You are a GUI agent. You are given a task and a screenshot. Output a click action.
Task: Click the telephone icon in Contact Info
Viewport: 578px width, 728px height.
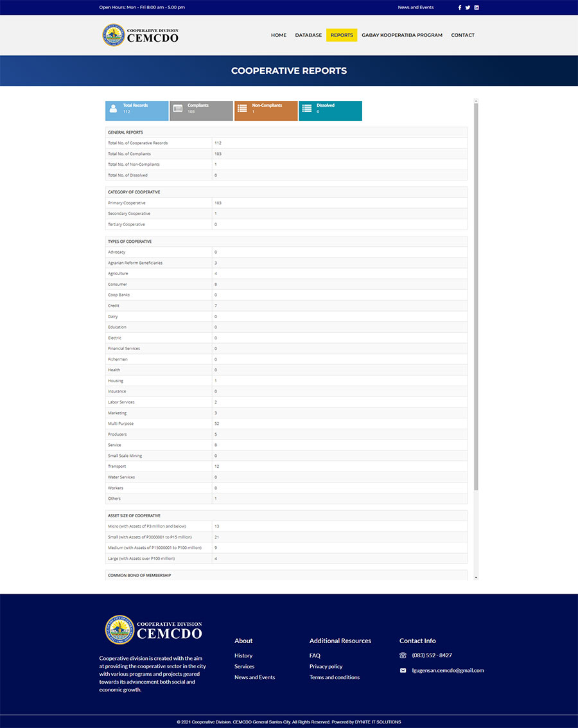[x=403, y=655]
